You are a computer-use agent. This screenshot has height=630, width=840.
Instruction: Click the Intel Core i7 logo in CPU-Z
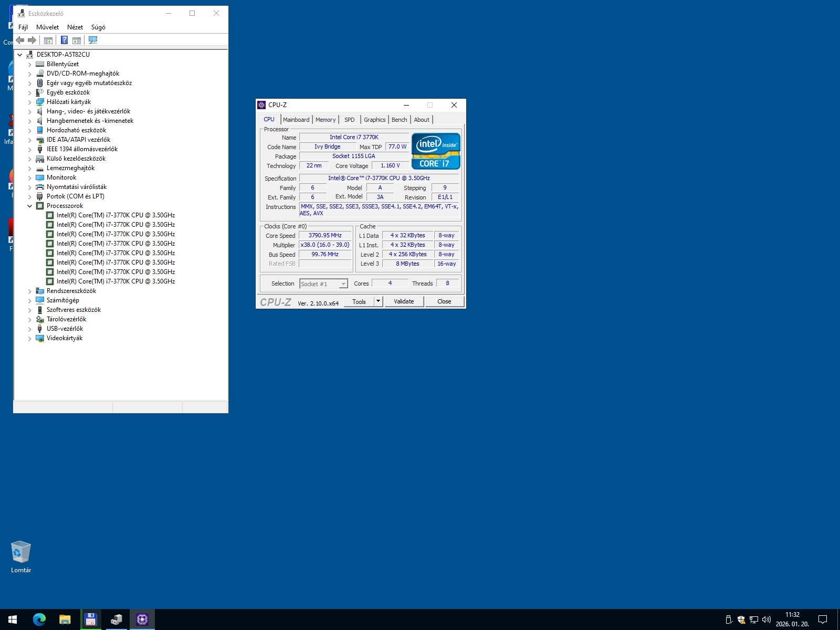(x=436, y=151)
